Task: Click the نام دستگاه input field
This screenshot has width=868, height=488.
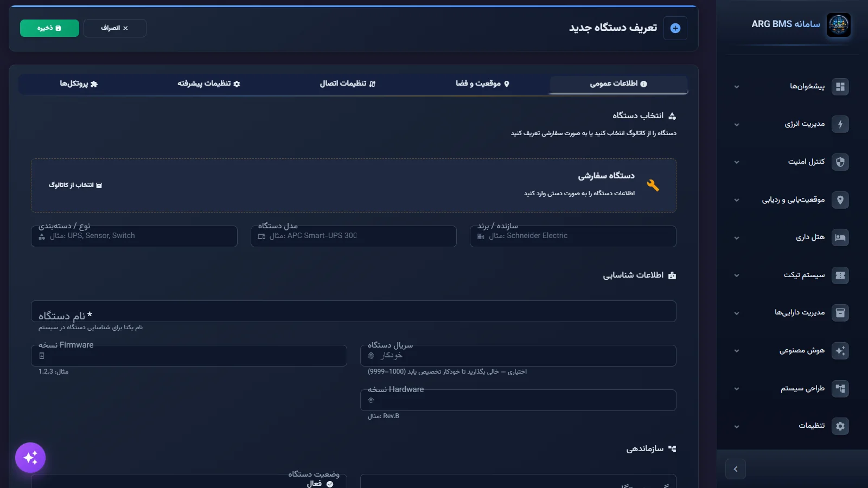Action: click(354, 311)
